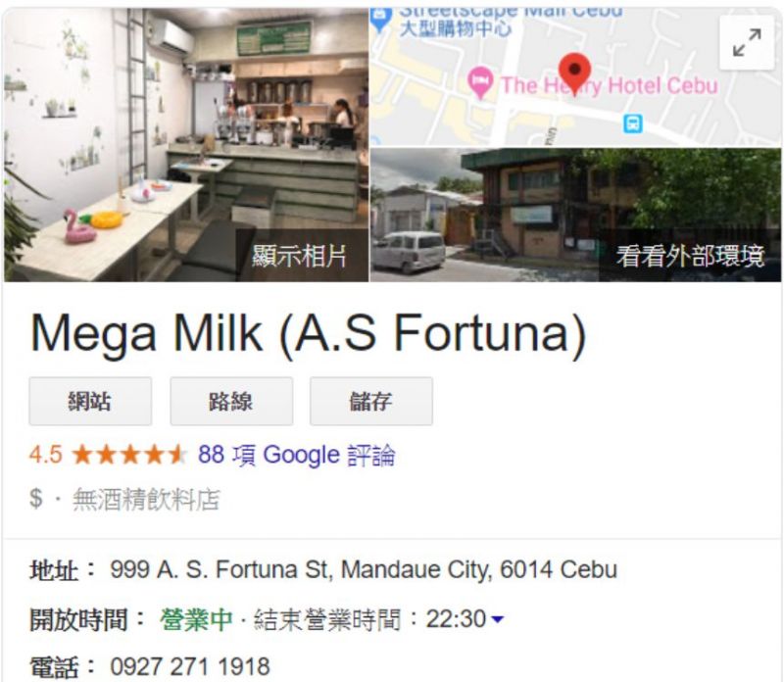Open the 網站 website button

(x=90, y=402)
